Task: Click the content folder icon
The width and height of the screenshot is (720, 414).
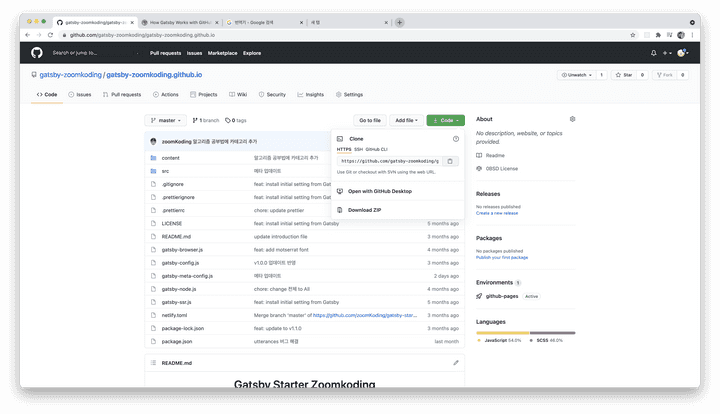Action: pos(153,158)
